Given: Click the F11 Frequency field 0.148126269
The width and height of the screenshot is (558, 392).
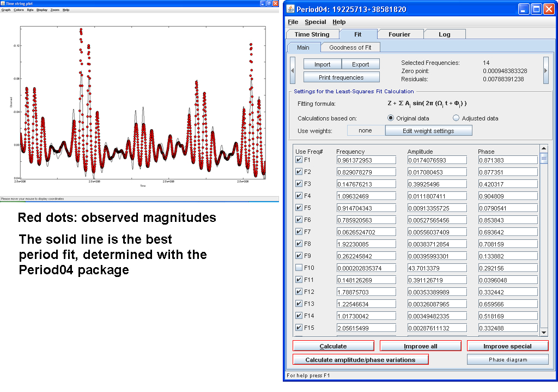Looking at the screenshot, I should (366, 280).
